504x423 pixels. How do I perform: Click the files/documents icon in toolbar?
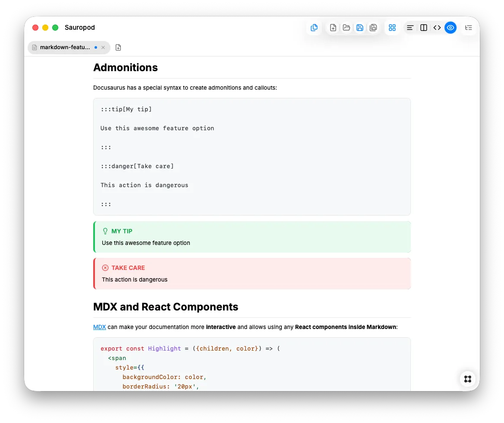tap(314, 28)
